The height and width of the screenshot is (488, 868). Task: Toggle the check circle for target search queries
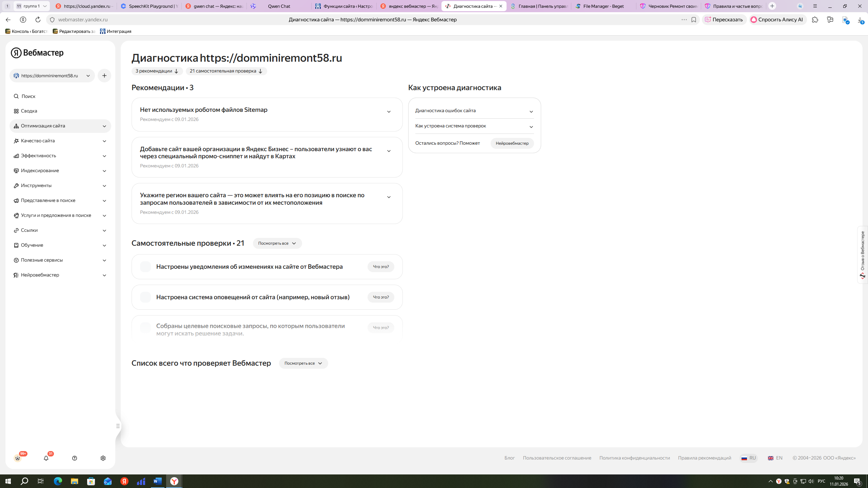coord(145,328)
